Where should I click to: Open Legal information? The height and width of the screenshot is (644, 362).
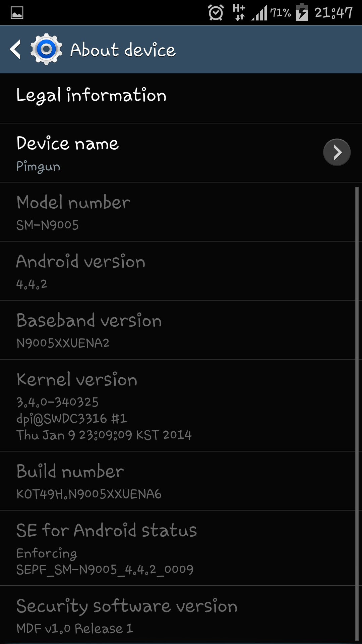click(x=181, y=98)
